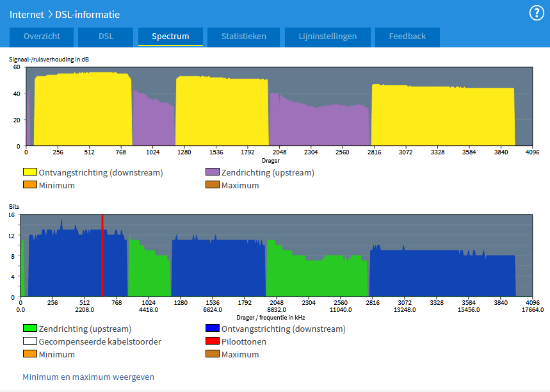Click the red Pilootonen legend swatch
550x392 pixels.
pyautogui.click(x=213, y=341)
